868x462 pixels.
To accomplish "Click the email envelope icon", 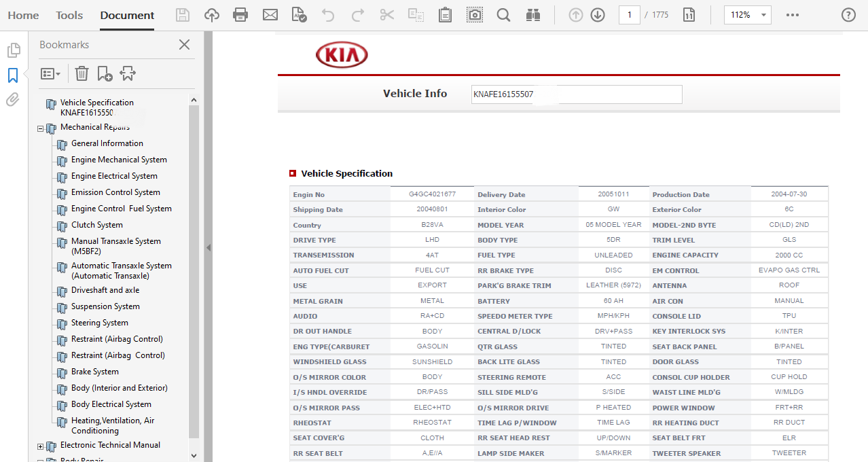I will (270, 15).
